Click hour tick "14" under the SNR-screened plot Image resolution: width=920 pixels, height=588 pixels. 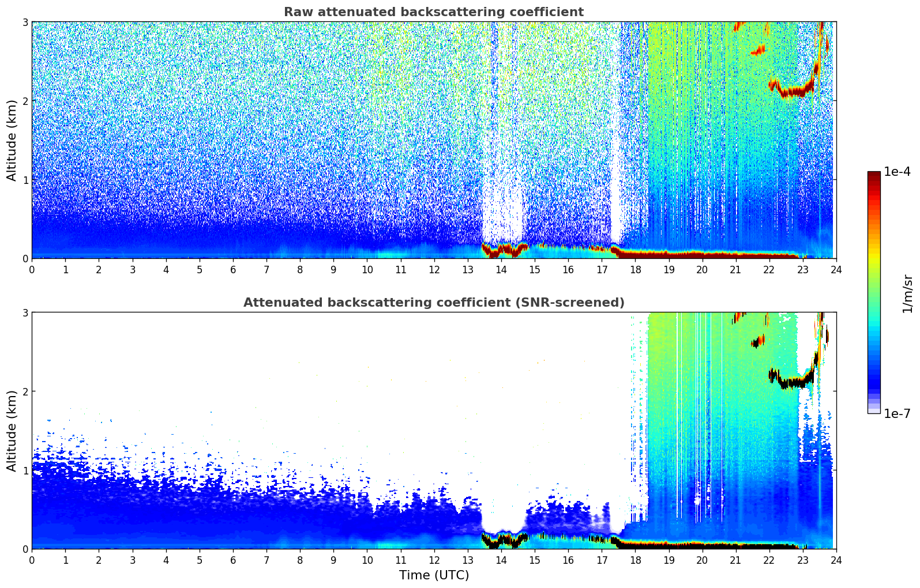[x=501, y=560]
